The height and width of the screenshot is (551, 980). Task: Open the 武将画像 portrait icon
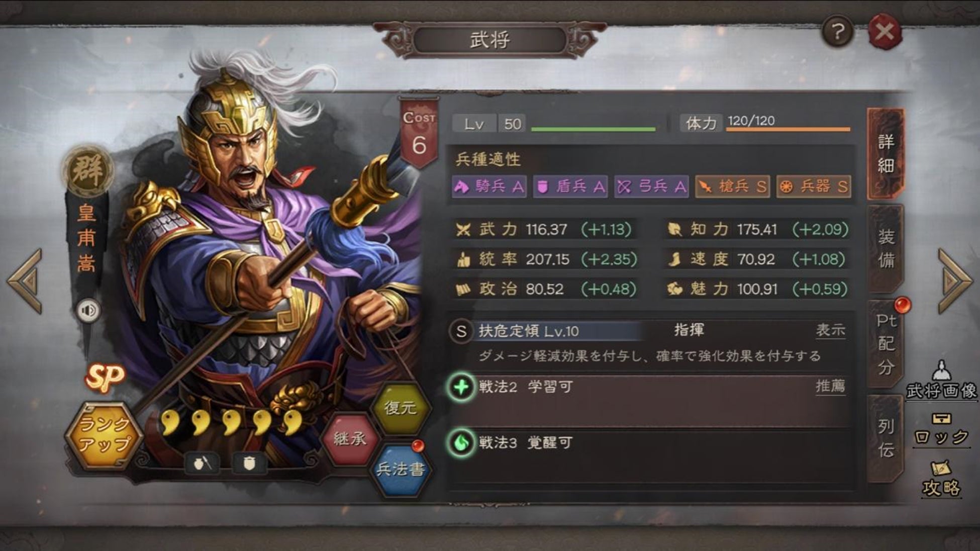tap(941, 380)
